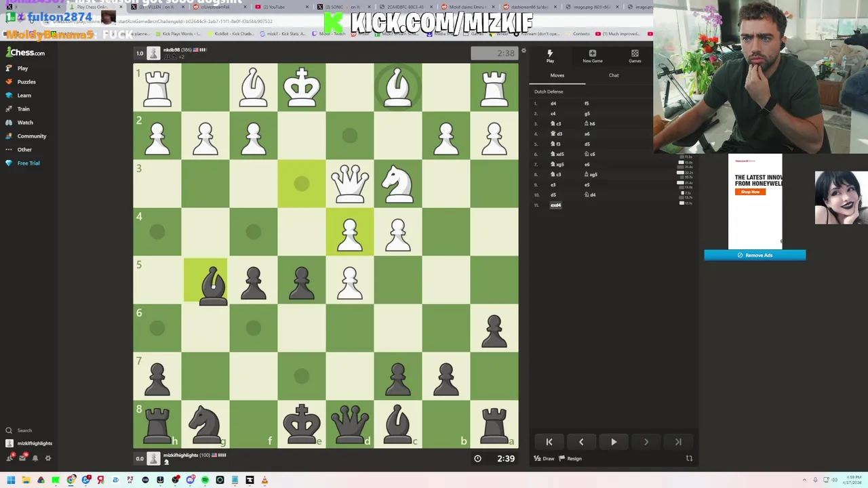Click the sidebar Search field
Image resolution: width=868 pixels, height=488 pixels.
24,430
